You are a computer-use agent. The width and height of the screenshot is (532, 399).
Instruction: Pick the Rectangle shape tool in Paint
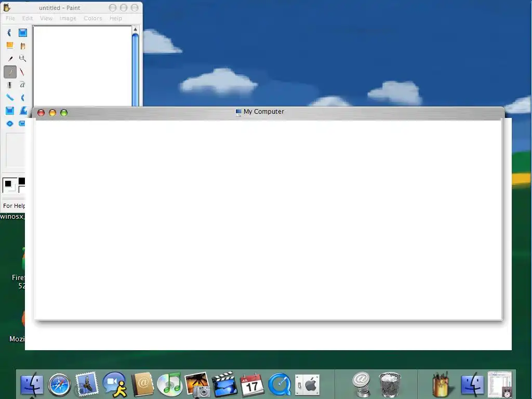point(10,111)
